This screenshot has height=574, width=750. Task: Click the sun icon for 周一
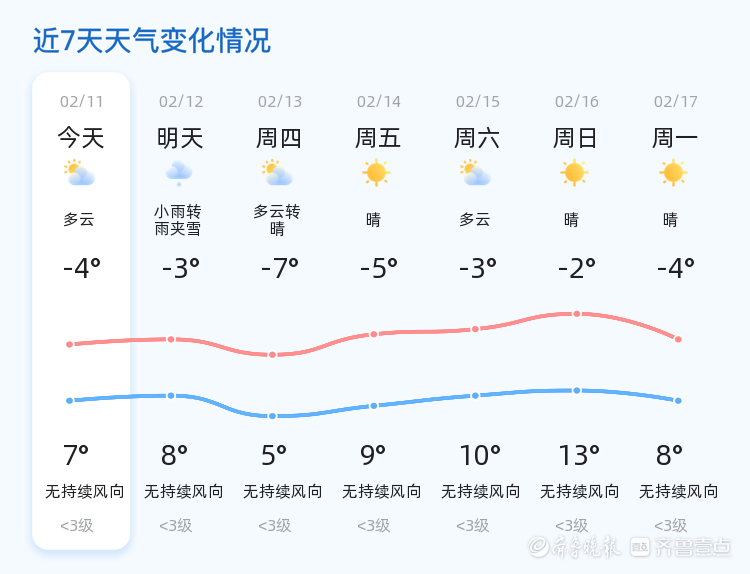[673, 173]
